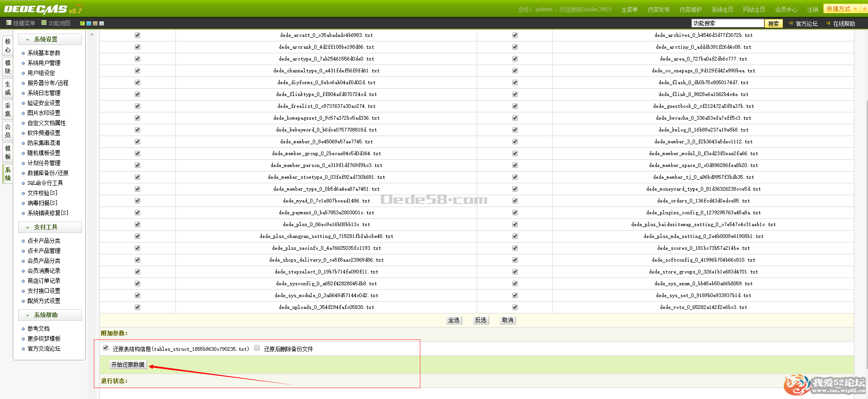
Task: Open the 系统 side tab
Action: coord(8,174)
